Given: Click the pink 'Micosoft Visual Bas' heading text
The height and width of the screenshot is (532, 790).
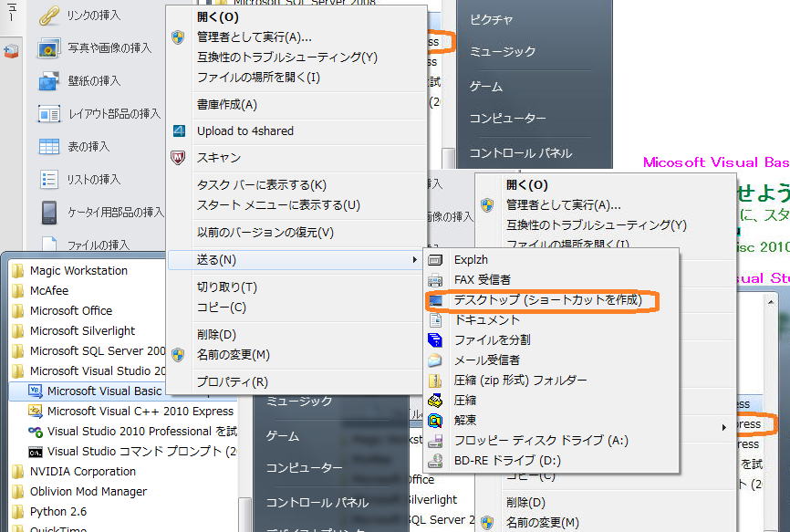Looking at the screenshot, I should coord(716,162).
